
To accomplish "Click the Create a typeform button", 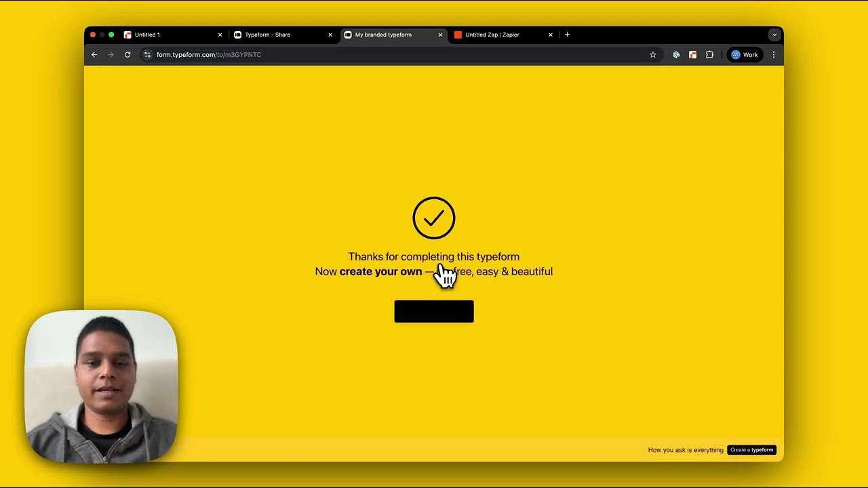I will coord(751,450).
